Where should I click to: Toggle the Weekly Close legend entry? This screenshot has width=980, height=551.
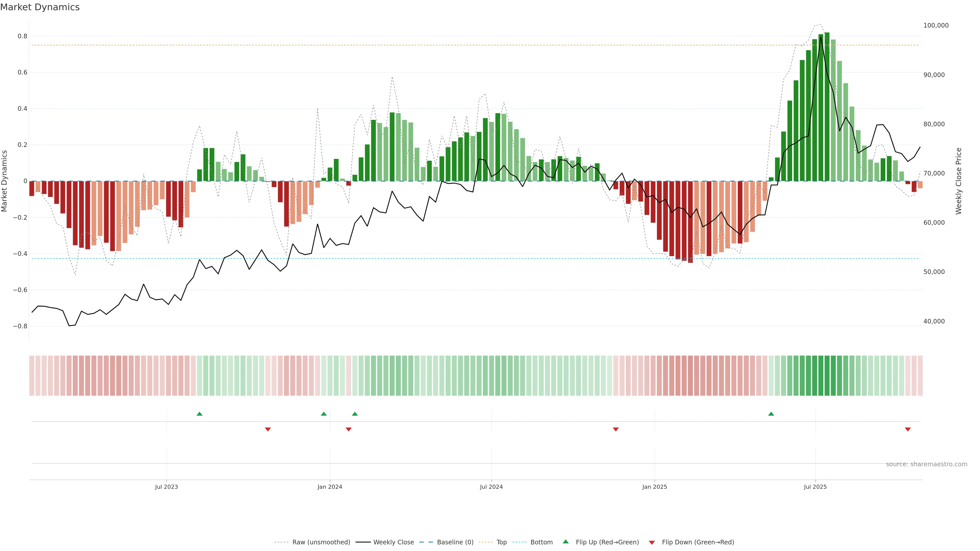(393, 542)
